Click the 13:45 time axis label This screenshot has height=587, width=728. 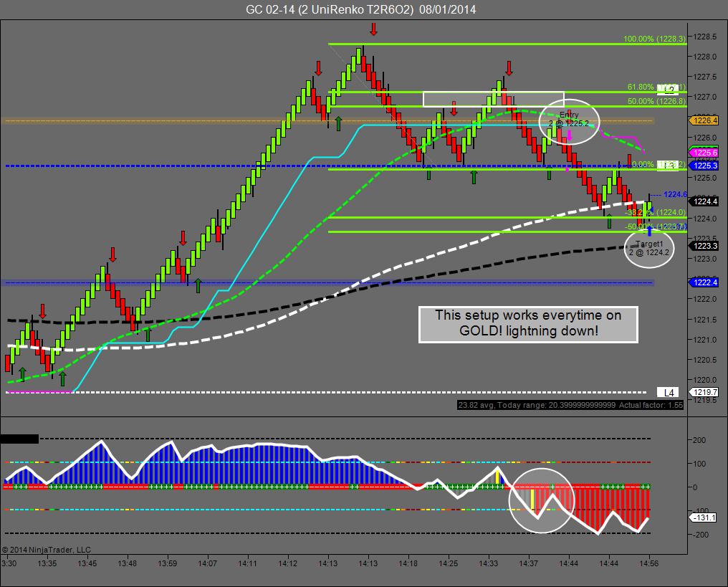coord(87,564)
